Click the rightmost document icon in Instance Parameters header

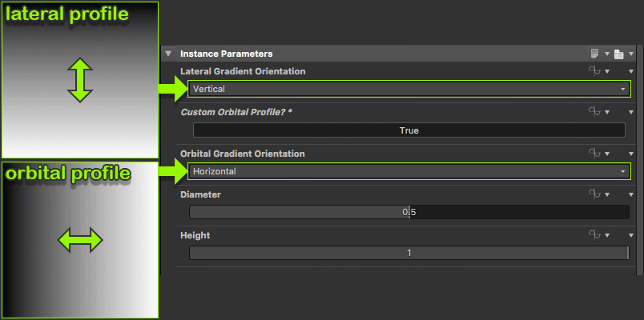pos(618,54)
